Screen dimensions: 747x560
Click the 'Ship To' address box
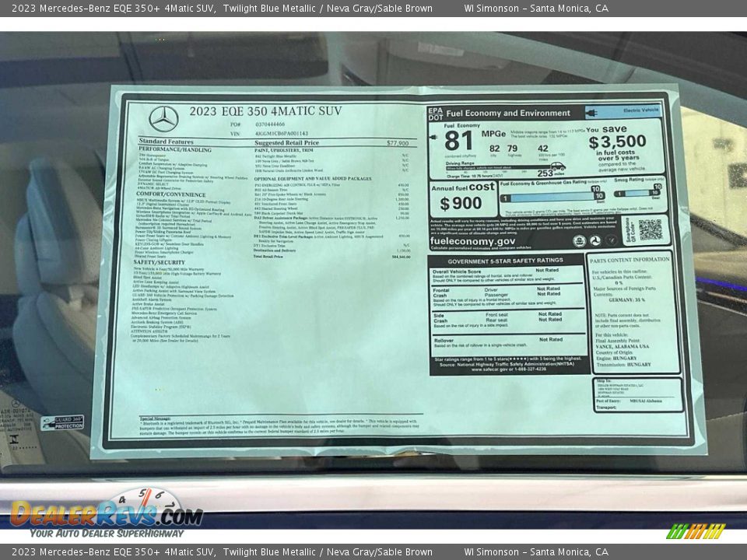[x=638, y=395]
